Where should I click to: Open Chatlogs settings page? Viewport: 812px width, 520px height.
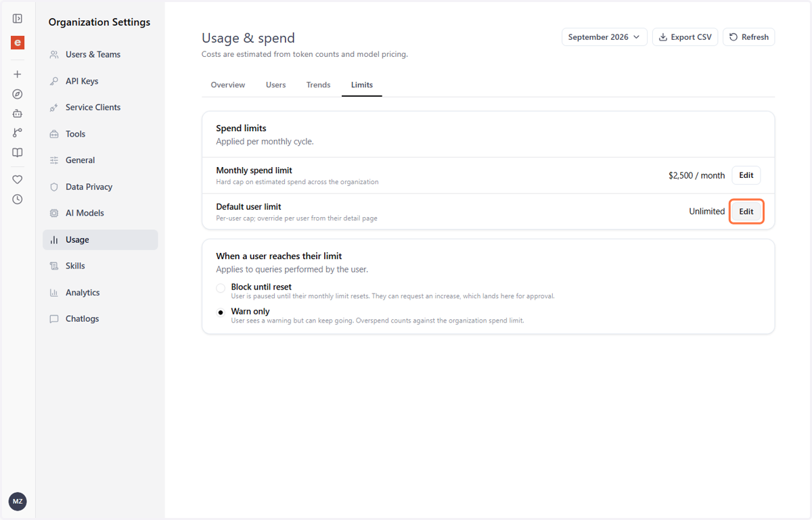pos(100,319)
